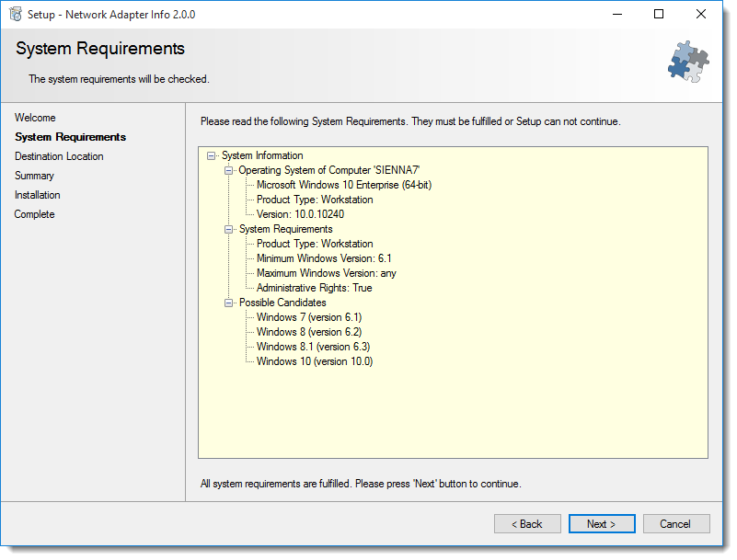
Task: Click the Next button to continue
Action: click(x=602, y=524)
